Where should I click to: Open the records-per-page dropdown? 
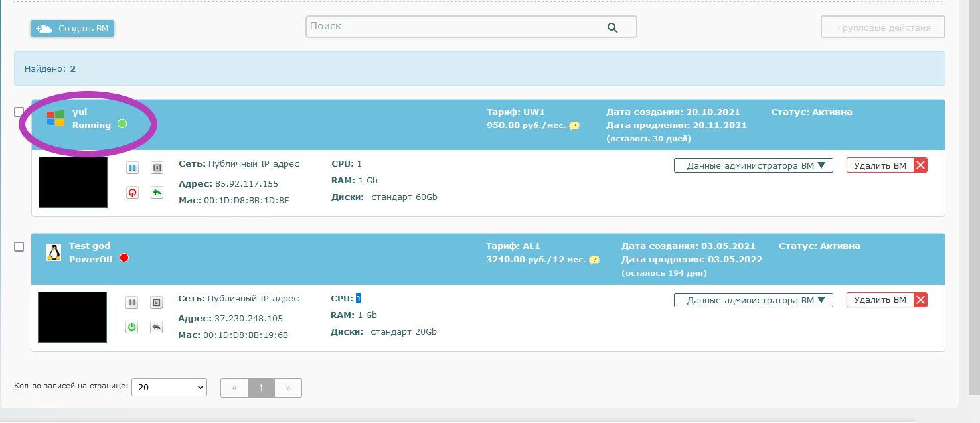point(169,387)
